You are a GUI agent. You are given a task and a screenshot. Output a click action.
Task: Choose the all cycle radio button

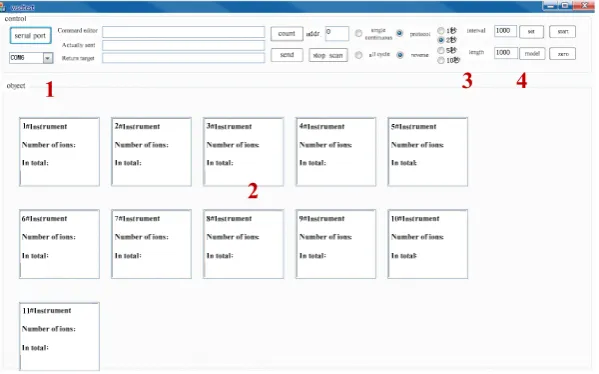[x=358, y=55]
